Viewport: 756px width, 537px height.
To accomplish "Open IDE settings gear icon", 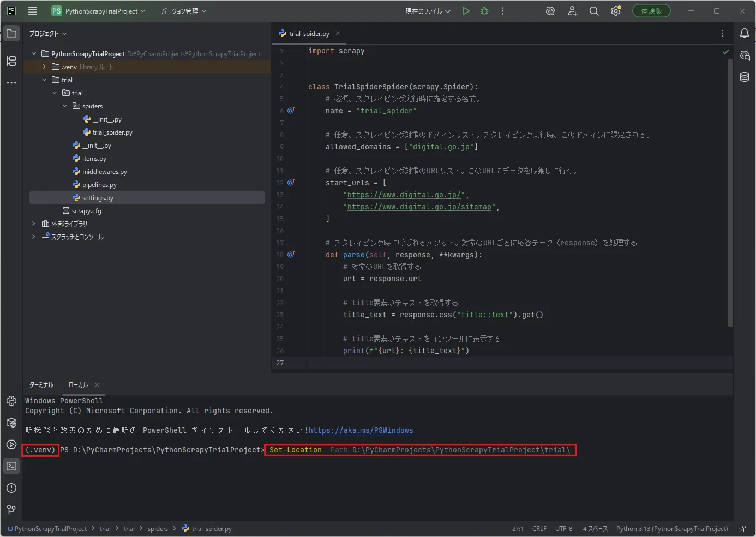I will point(616,11).
